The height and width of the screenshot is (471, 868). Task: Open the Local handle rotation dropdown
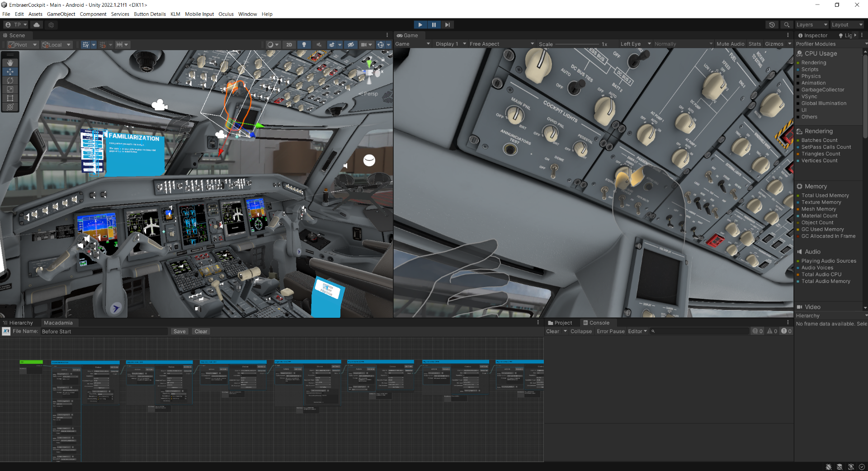[57, 45]
